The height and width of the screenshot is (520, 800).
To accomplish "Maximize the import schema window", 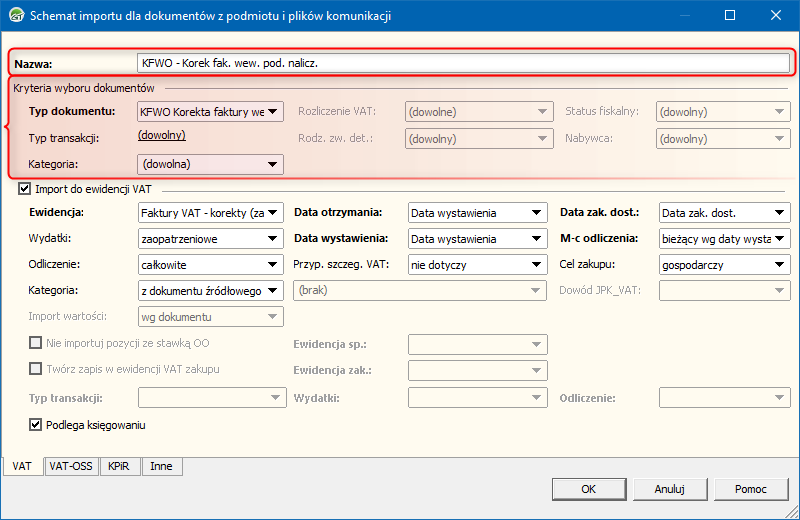I will pyautogui.click(x=729, y=16).
